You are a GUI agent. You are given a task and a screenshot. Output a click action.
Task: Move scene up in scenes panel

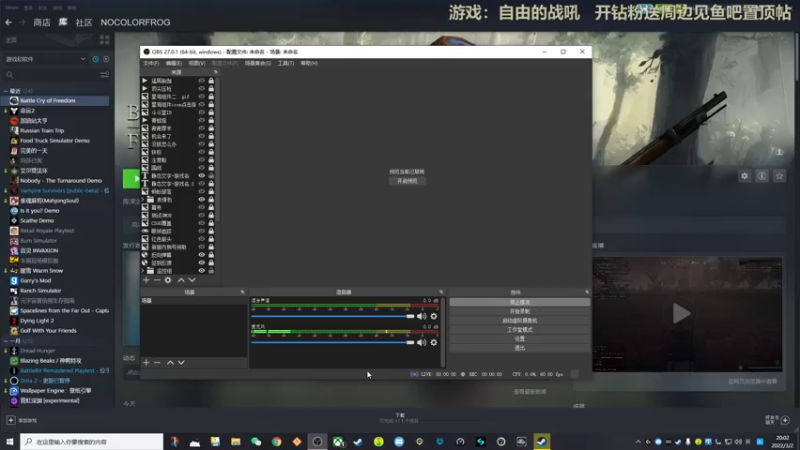click(x=170, y=363)
